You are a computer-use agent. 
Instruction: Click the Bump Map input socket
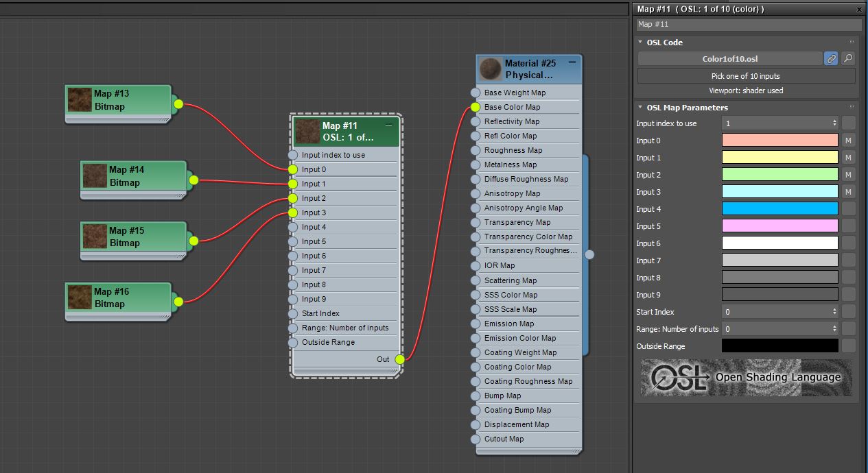475,396
